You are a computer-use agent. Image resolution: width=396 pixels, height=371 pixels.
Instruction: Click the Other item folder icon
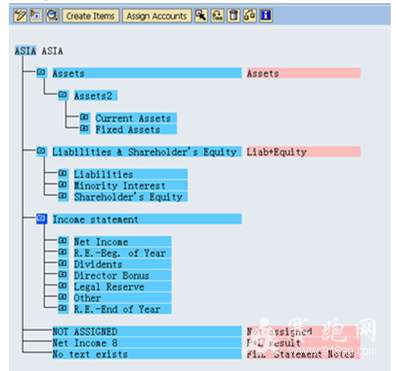(x=63, y=297)
